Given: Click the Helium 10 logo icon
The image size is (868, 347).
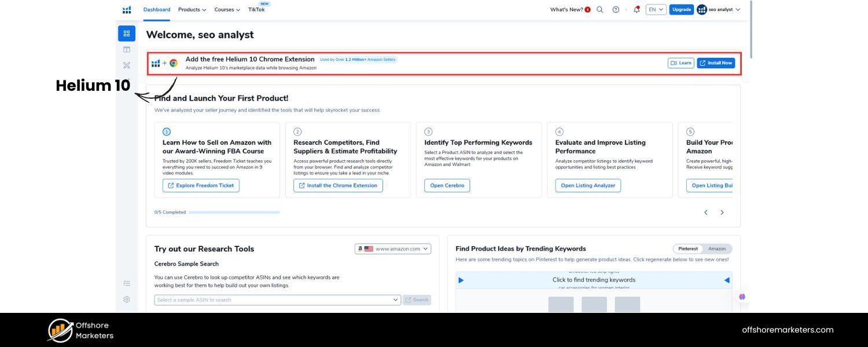Looking at the screenshot, I should pos(127,10).
